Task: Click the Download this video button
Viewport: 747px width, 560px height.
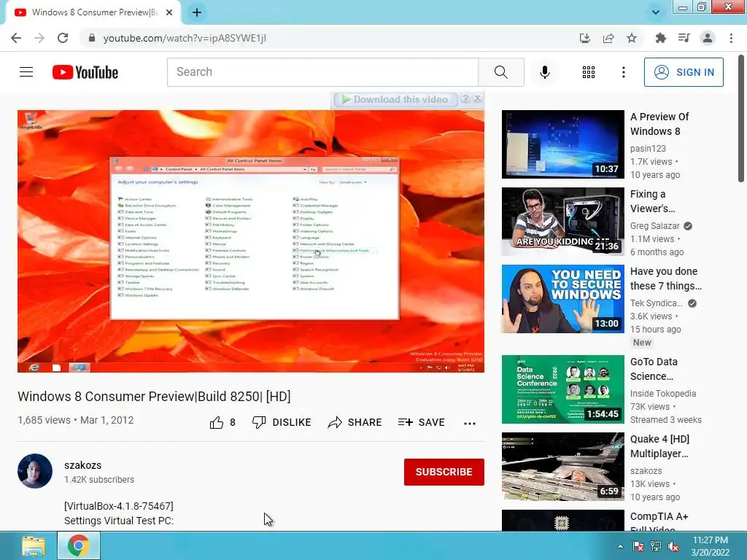Action: (x=395, y=99)
